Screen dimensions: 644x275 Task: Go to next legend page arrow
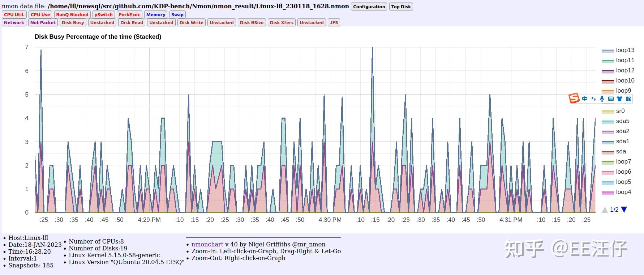click(624, 210)
